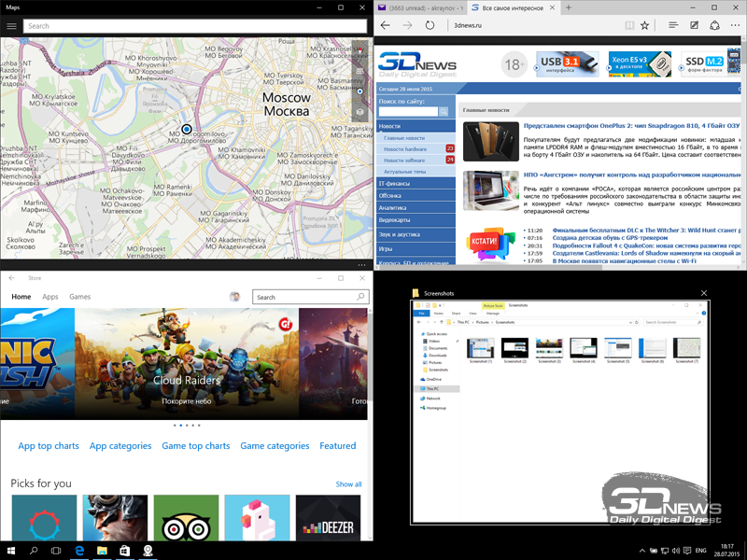Open the Deezer app tile

coord(329,518)
